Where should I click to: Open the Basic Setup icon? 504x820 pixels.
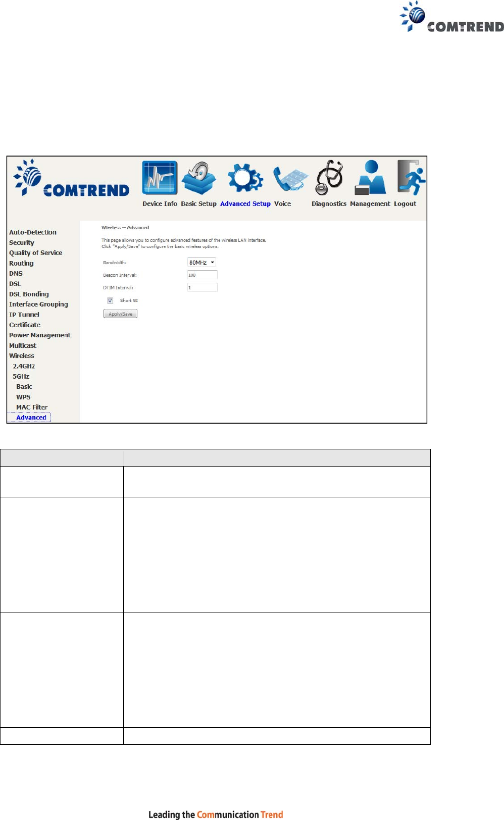(199, 178)
